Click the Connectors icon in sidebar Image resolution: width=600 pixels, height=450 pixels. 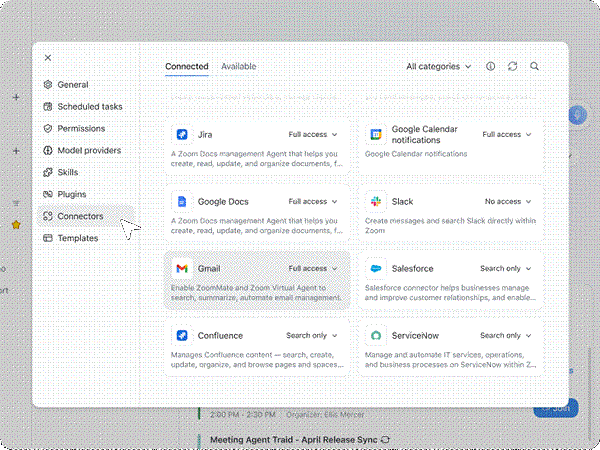[48, 216]
